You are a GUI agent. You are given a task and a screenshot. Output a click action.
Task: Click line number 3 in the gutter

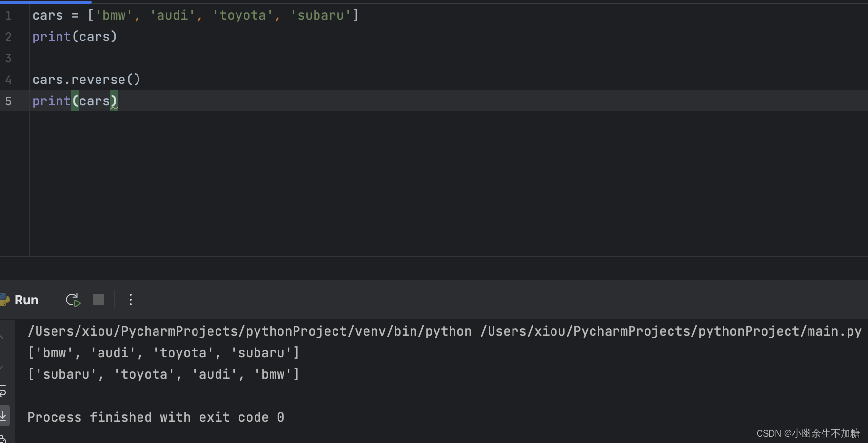(8, 59)
